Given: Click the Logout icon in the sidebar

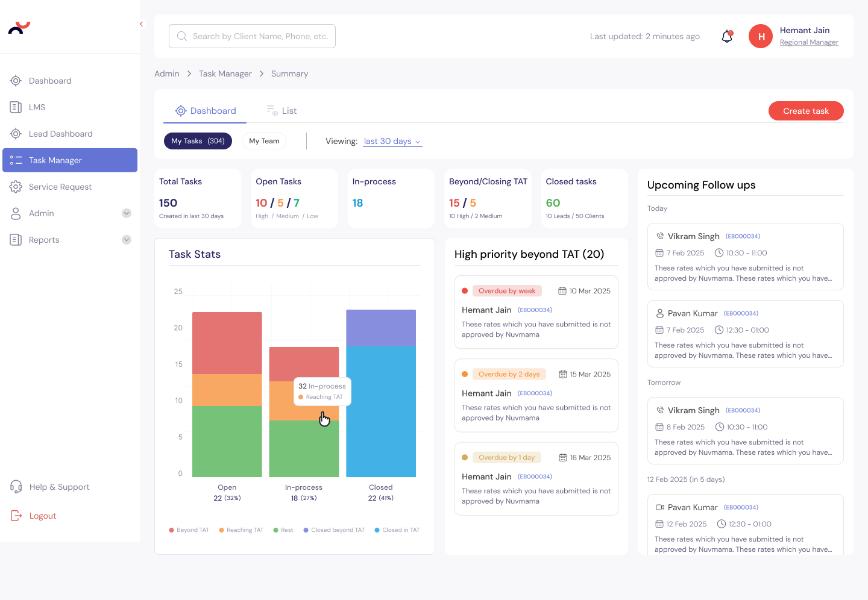Looking at the screenshot, I should tap(16, 516).
